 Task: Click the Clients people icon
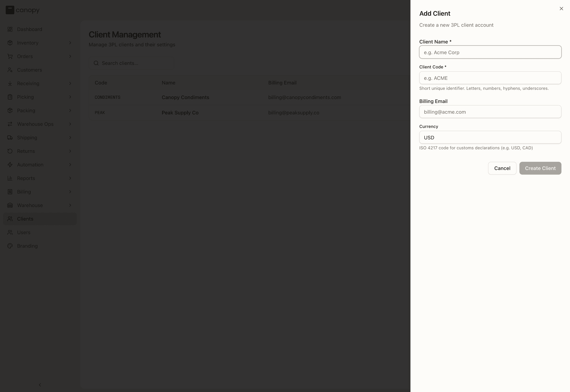pos(10,219)
